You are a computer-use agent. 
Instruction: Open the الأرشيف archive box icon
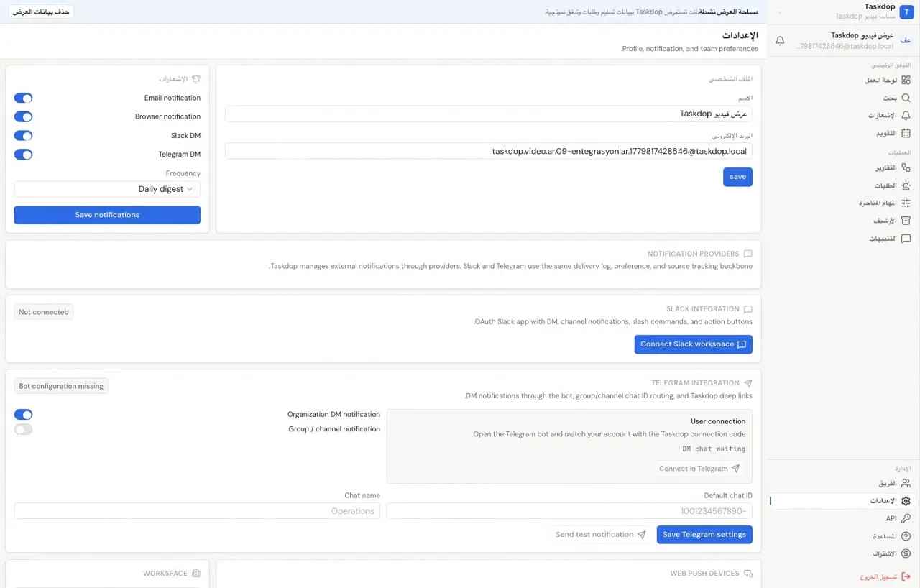pos(906,221)
